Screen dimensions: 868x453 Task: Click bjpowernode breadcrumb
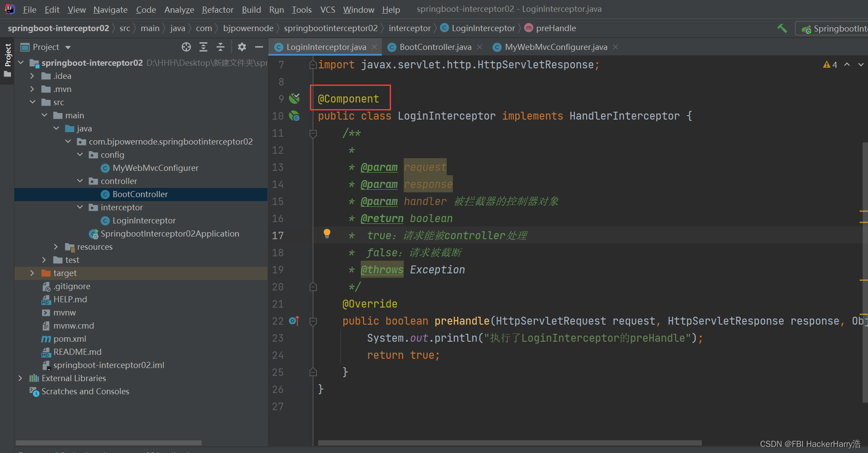coord(248,28)
